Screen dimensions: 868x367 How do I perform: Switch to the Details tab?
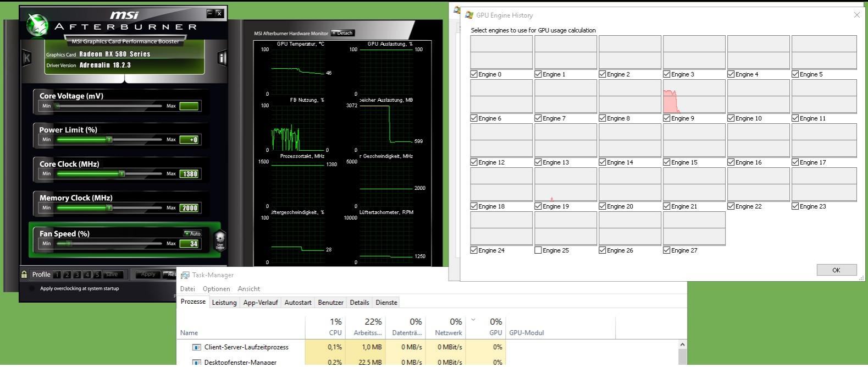360,303
